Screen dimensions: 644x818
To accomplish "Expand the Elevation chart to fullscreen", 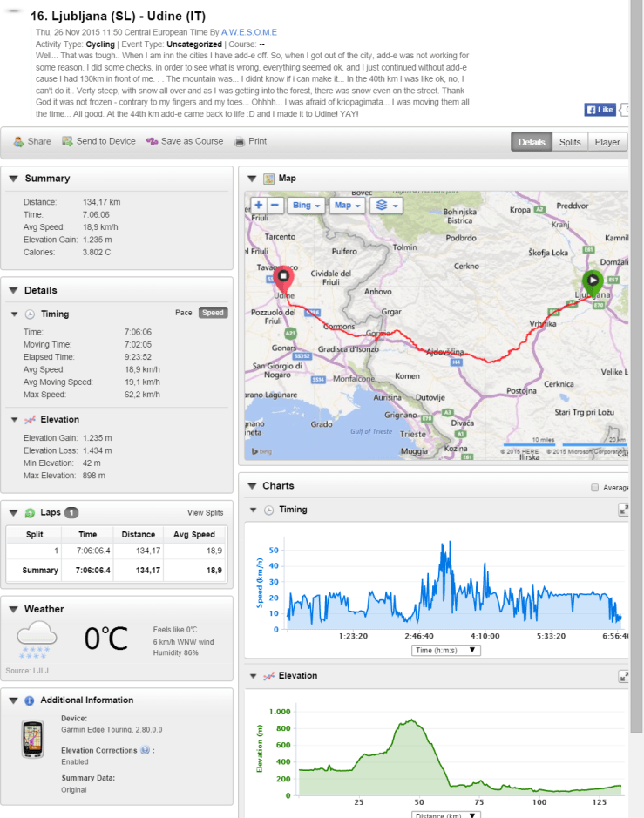I will point(624,676).
